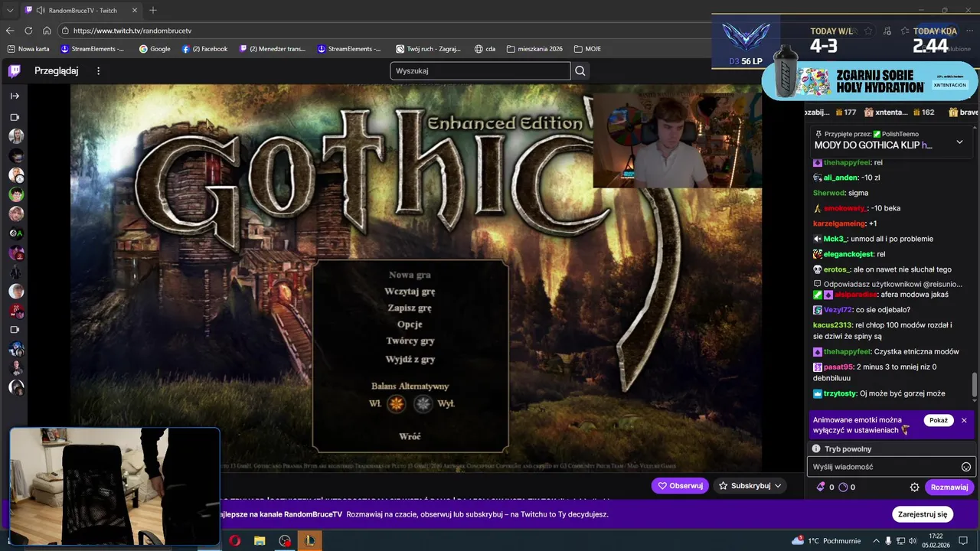Open Twój ruch - Zagraj bookmark
Screen dimensions: 980x551
[x=429, y=49]
